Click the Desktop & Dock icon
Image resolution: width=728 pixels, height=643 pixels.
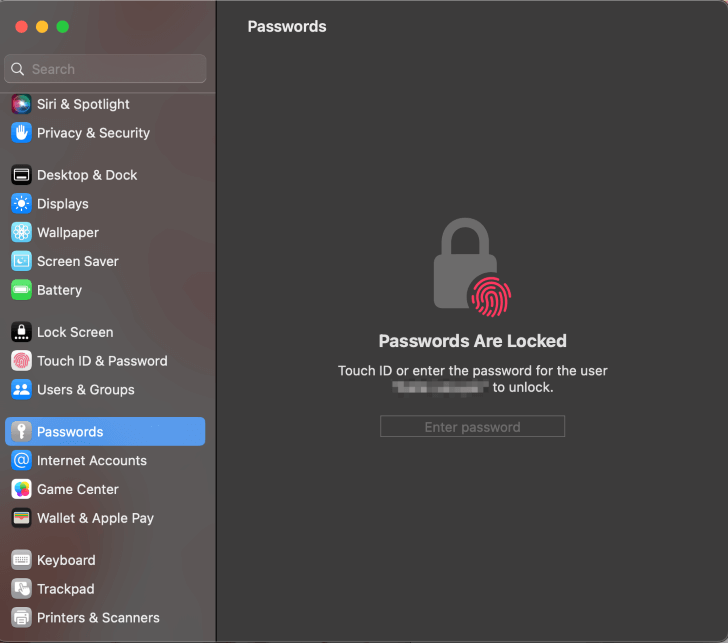tap(21, 175)
